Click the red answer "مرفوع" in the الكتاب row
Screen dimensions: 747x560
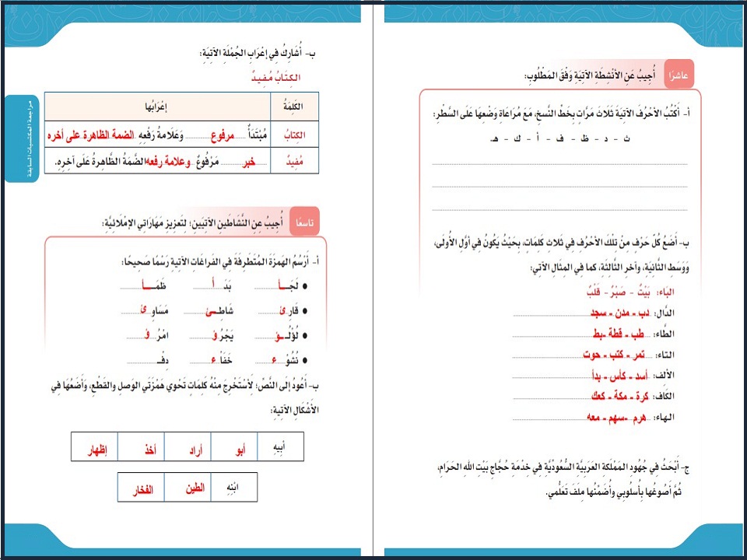pyautogui.click(x=222, y=137)
